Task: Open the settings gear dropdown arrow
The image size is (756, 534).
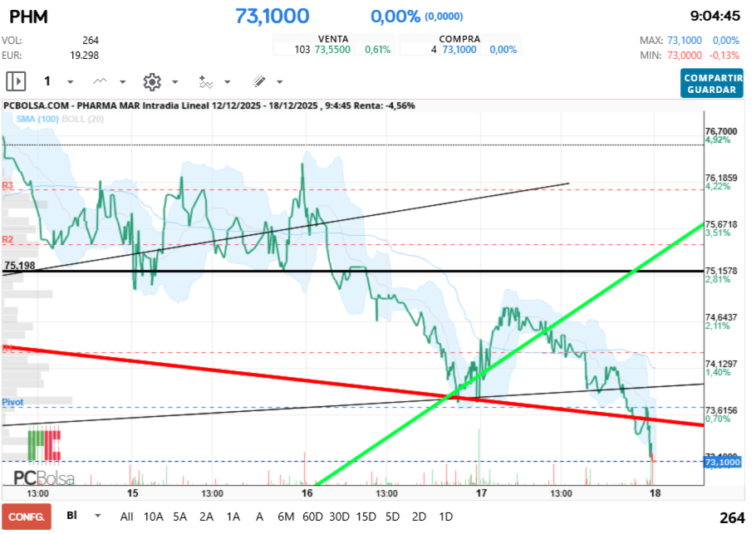Action: (174, 82)
